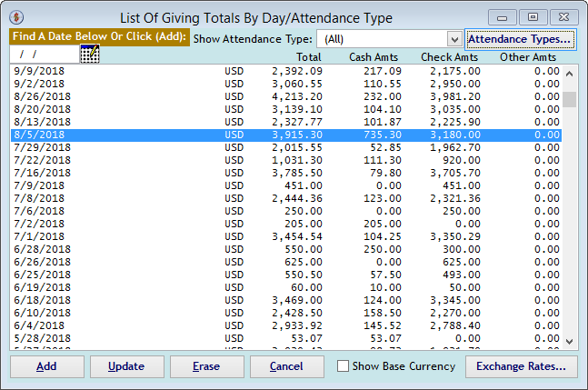Image resolution: width=588 pixels, height=390 pixels.
Task: Minimize the Giving Totals window
Action: [x=503, y=17]
